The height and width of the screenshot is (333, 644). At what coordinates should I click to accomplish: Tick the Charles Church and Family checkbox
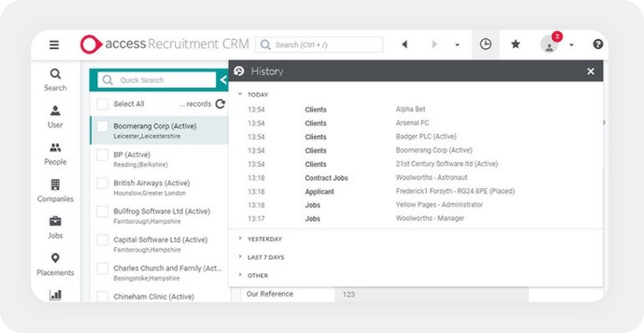point(102,268)
